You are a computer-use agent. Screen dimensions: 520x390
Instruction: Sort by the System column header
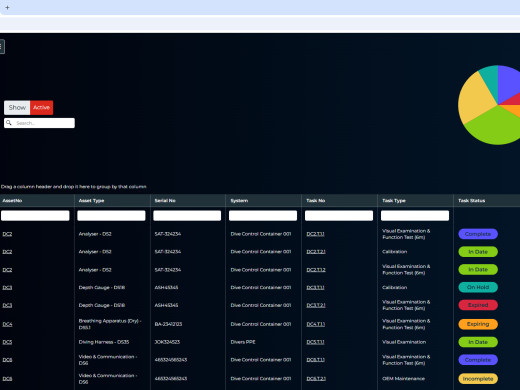pyautogui.click(x=239, y=201)
